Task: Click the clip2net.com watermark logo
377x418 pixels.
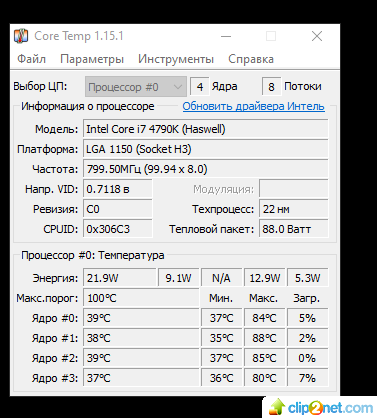Action: 321,407
